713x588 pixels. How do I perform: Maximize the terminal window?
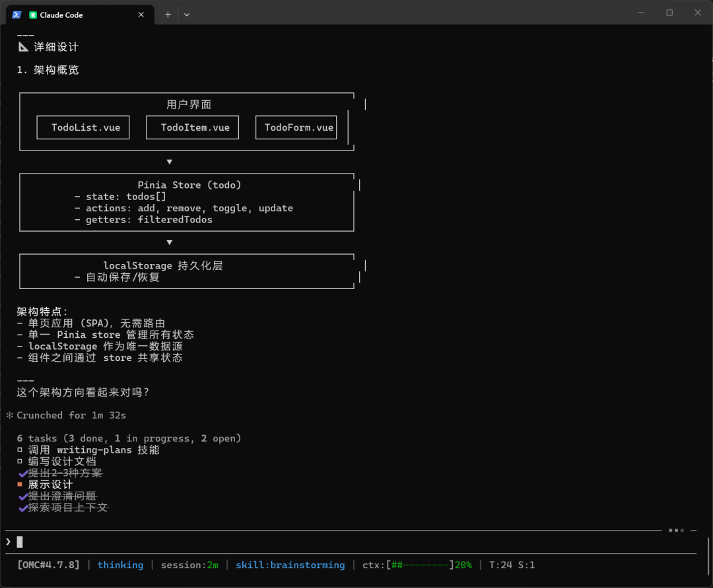[669, 13]
